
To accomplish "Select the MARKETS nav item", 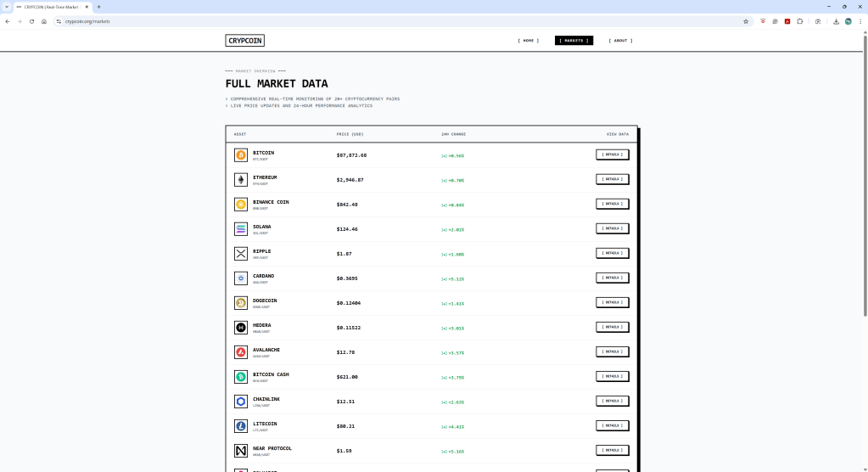I will [574, 41].
